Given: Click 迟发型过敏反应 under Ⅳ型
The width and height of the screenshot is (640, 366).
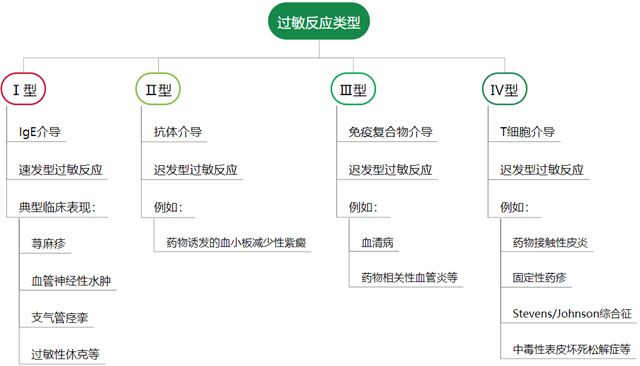Looking at the screenshot, I should tap(542, 170).
